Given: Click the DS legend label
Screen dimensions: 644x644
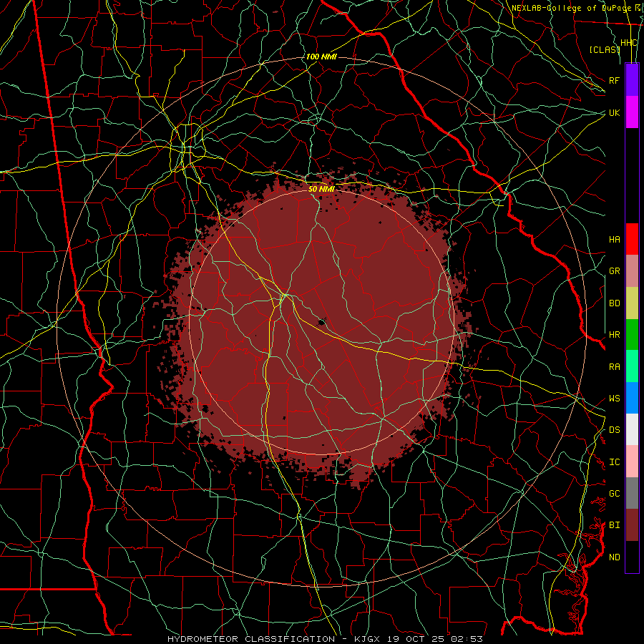Looking at the screenshot, I should 615,430.
